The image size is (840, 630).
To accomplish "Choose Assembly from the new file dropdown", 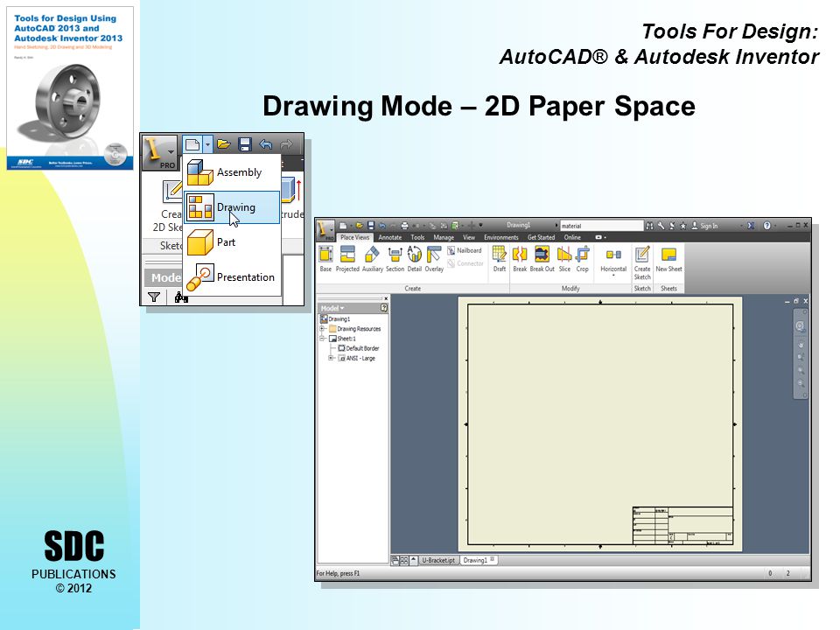I will [231, 172].
